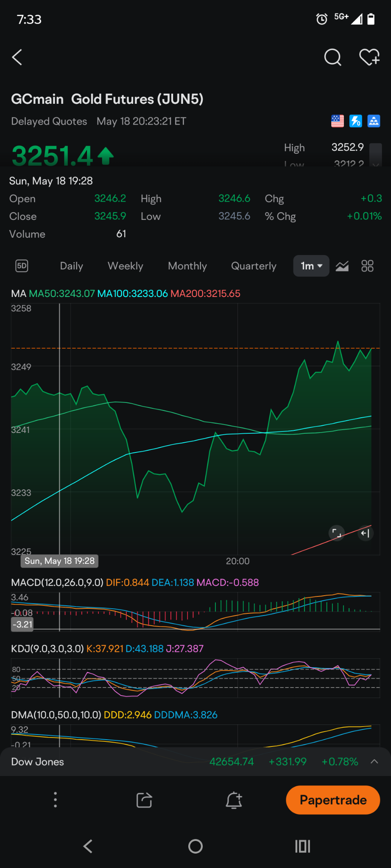Select the Daily chart tab
The image size is (391, 868).
click(71, 266)
